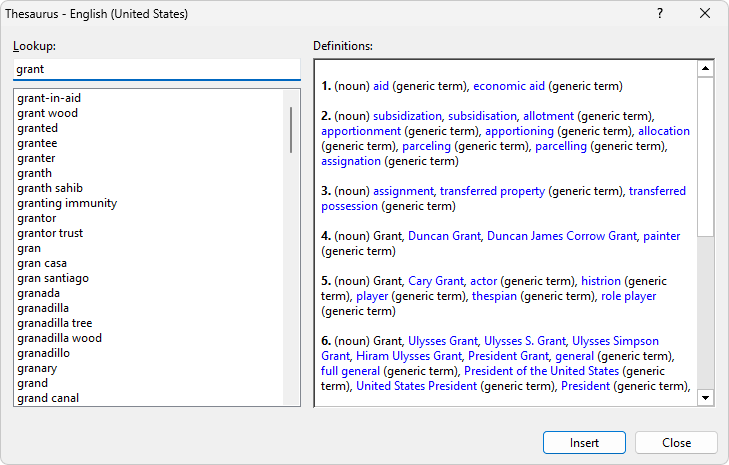Select 'granary' in the list
This screenshot has width=729, height=465.
149,368
